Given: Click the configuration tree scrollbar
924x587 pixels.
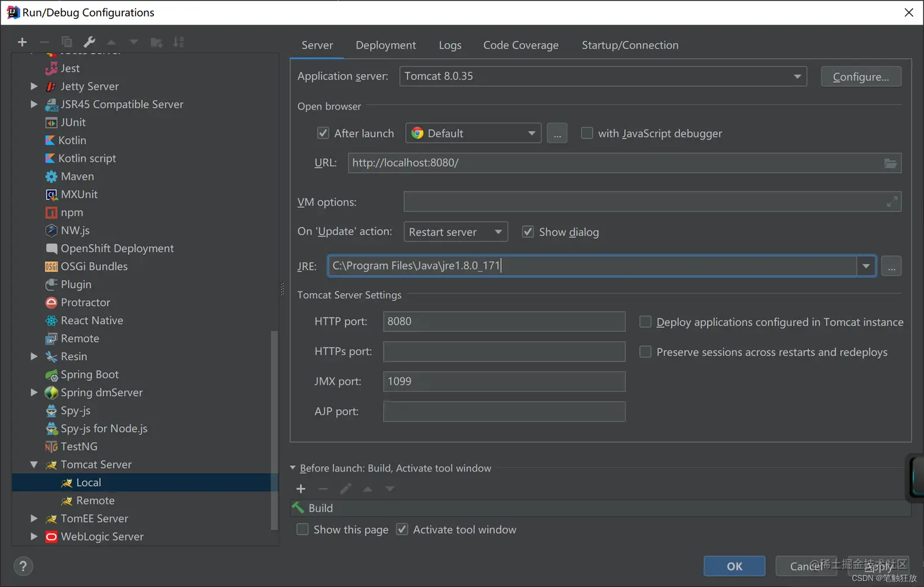Looking at the screenshot, I should pos(274,430).
